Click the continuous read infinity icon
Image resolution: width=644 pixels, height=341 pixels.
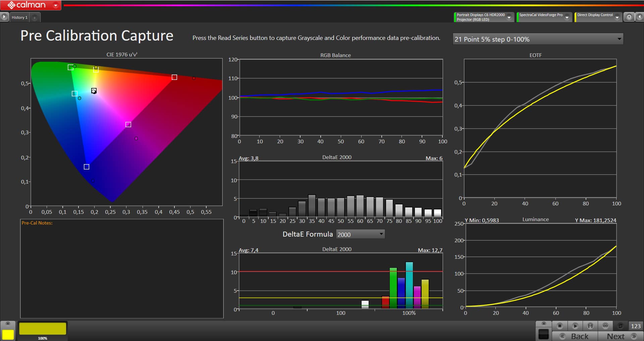point(605,326)
